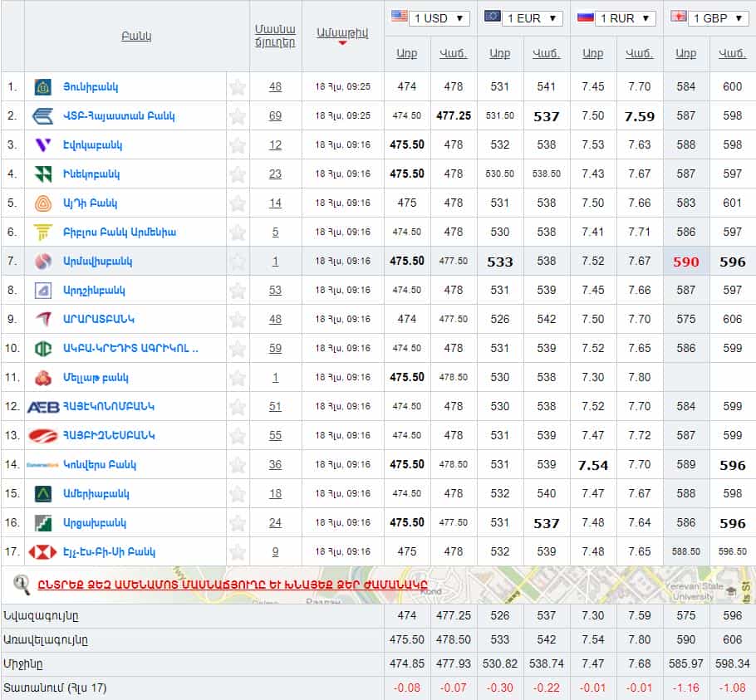Image resolution: width=756 pixels, height=700 pixels.
Task: Click the Unibank logo icon
Action: click(x=43, y=87)
